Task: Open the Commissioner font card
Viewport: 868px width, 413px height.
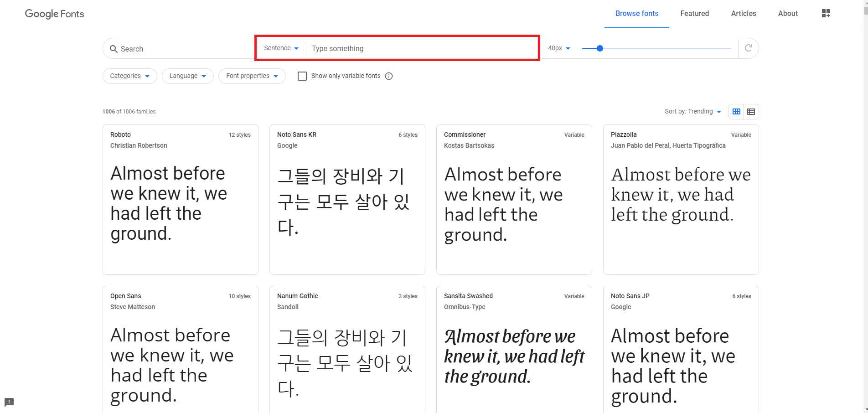Action: point(514,200)
